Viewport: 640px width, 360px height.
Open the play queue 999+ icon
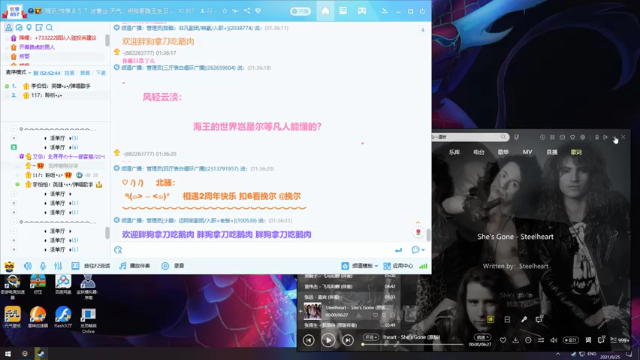pos(619,340)
